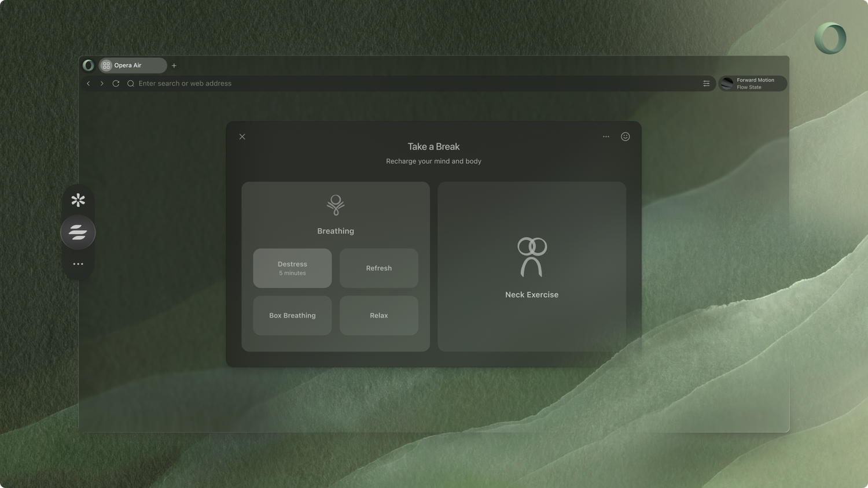This screenshot has width=868, height=488.
Task: Go back to previous page
Action: click(89, 83)
